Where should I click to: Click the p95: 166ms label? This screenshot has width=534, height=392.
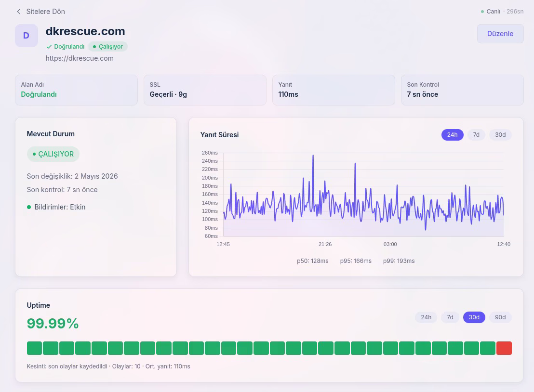pos(356,261)
